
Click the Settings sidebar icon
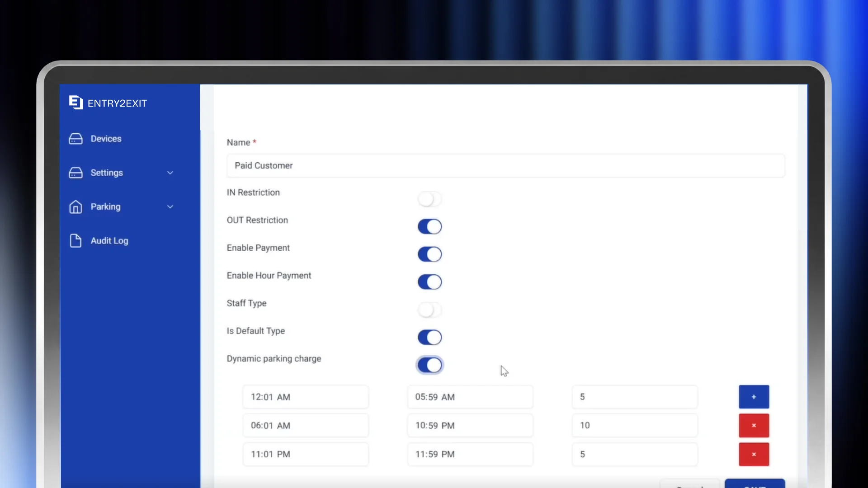[75, 173]
